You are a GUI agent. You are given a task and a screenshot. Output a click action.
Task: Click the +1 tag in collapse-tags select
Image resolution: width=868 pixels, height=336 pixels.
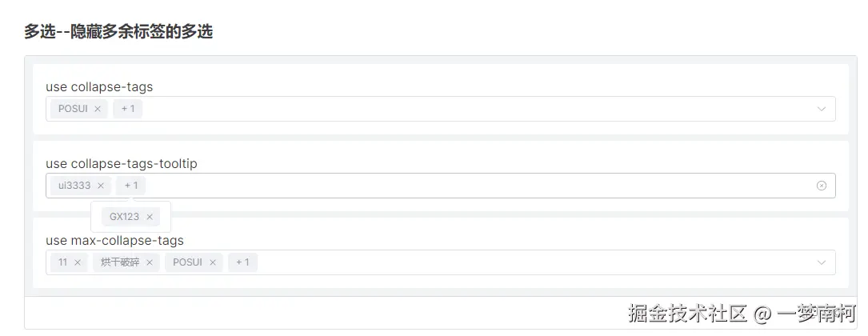pyautogui.click(x=128, y=109)
